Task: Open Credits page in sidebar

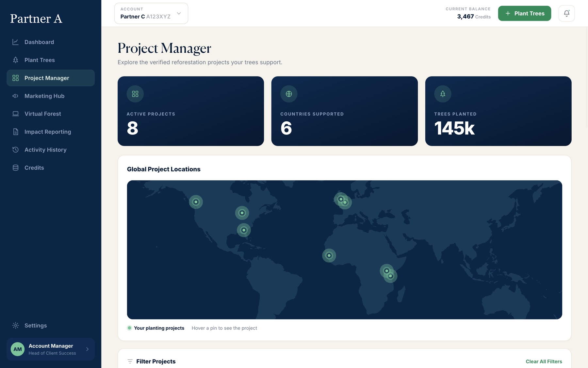Action: tap(51, 167)
